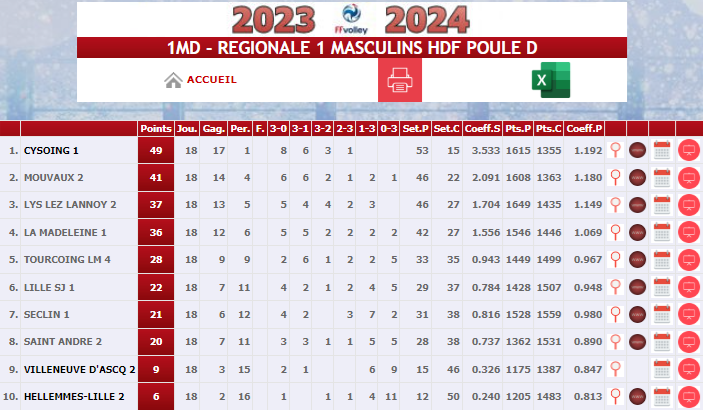Click the Points column header
This screenshot has height=410, width=703.
(x=156, y=129)
